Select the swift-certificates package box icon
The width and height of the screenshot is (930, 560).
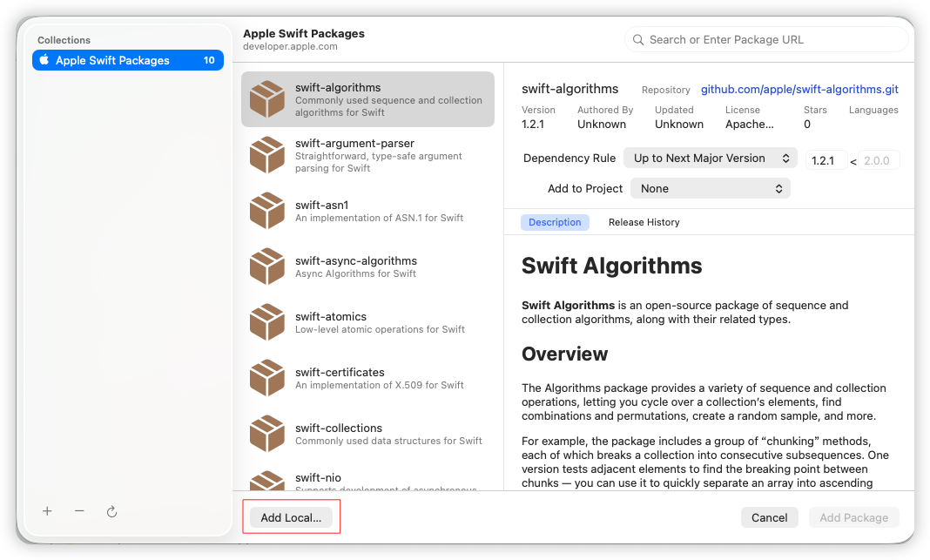pyautogui.click(x=267, y=378)
